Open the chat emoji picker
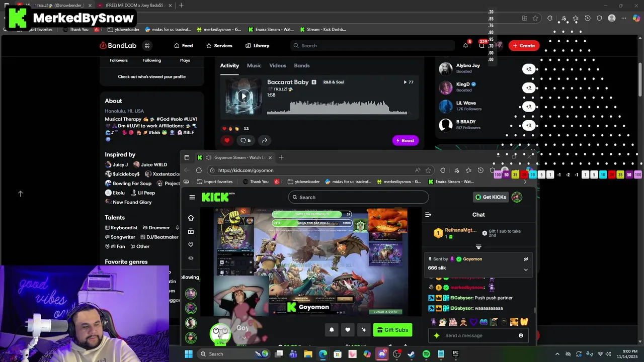The height and width of the screenshot is (362, 644). [521, 336]
